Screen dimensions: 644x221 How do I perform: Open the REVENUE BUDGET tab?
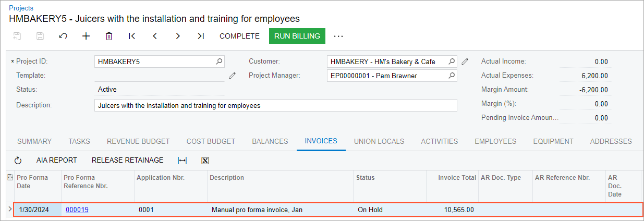click(x=138, y=141)
